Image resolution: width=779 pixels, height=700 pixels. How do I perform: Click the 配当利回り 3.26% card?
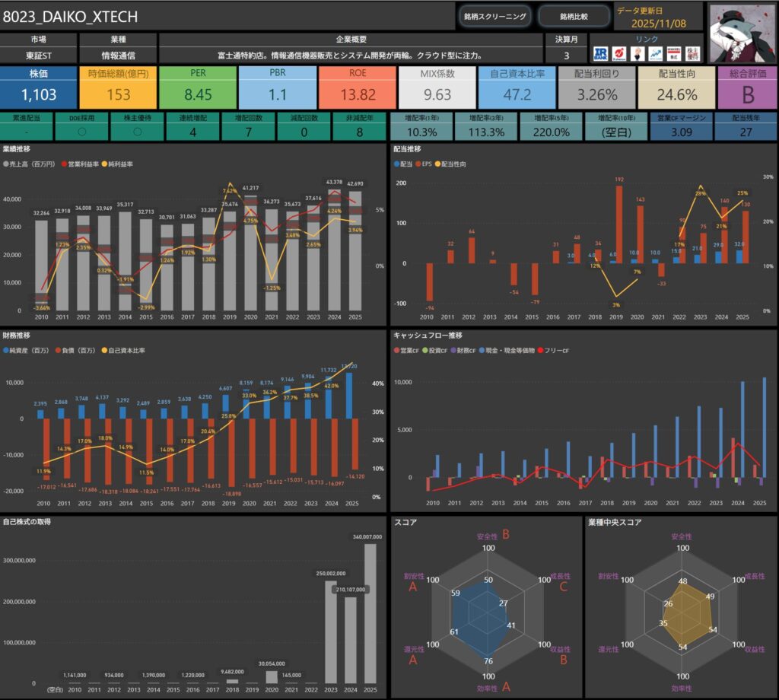coord(596,87)
